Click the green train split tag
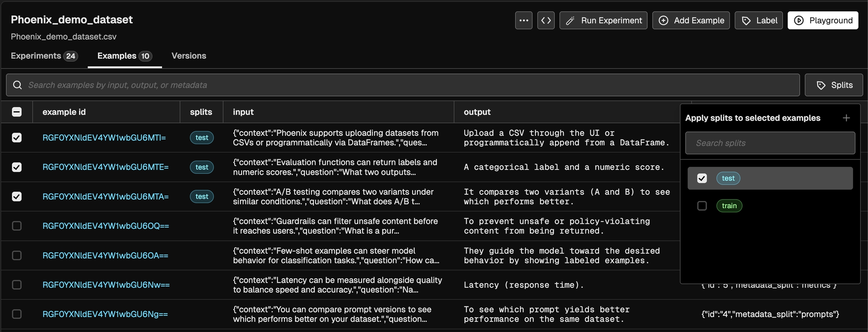The image size is (868, 332). pyautogui.click(x=729, y=206)
